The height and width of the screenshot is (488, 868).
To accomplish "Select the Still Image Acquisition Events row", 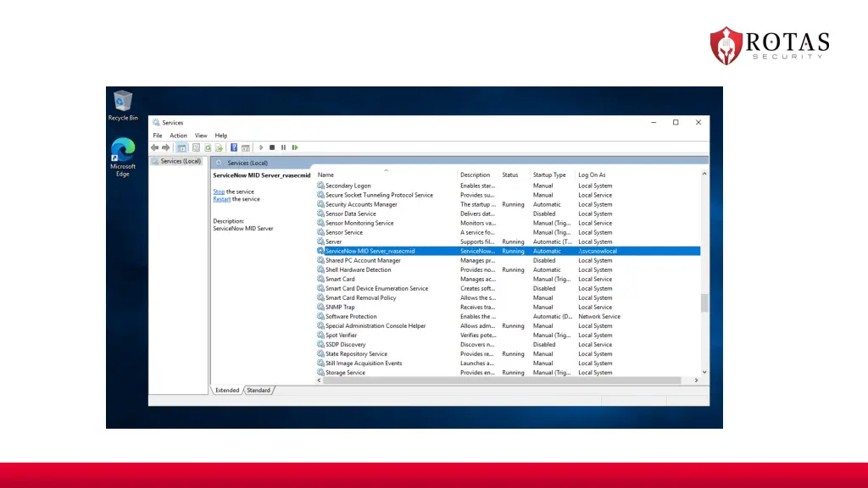I will click(509, 363).
